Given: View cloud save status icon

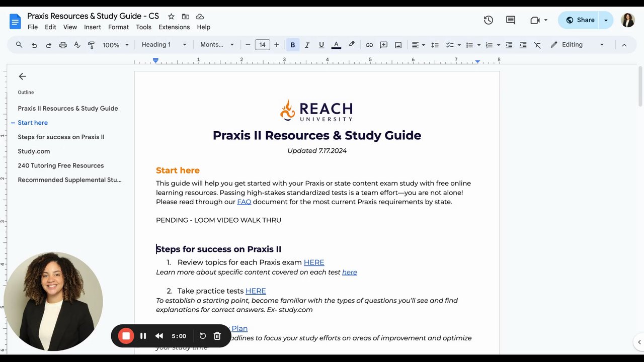Looking at the screenshot, I should coord(200,17).
